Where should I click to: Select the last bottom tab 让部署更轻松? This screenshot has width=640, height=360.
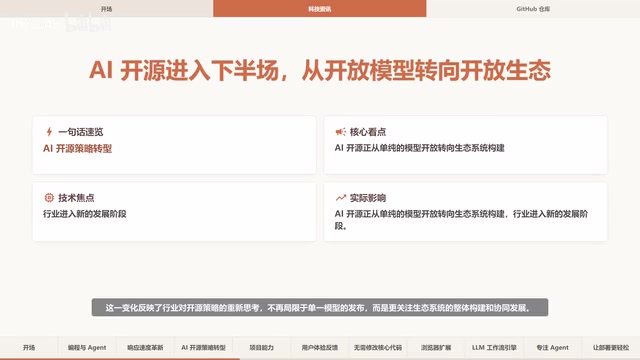point(611,347)
